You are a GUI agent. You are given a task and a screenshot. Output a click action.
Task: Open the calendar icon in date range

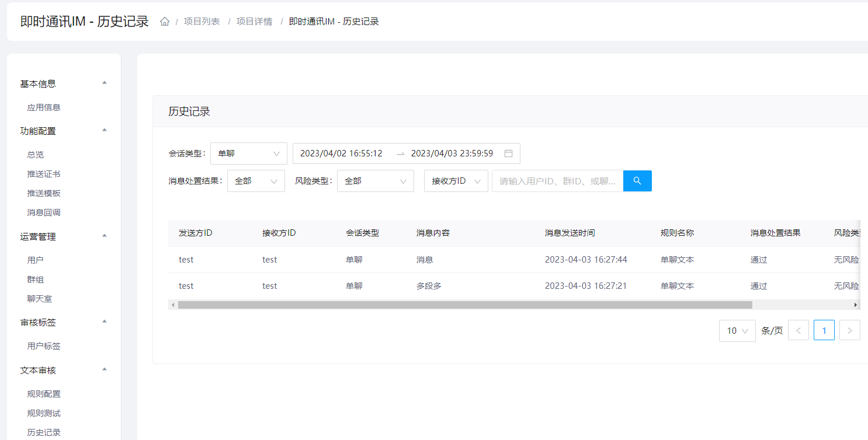click(x=508, y=153)
